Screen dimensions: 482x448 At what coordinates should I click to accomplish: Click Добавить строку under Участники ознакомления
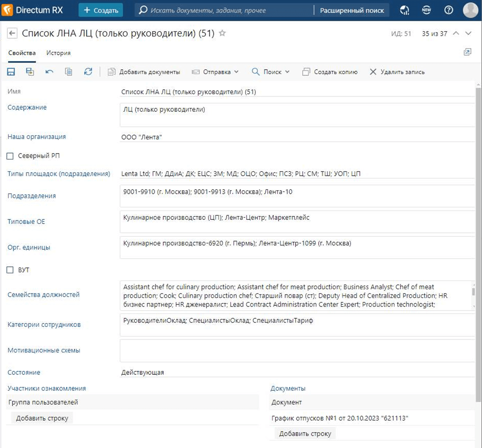pos(42,418)
